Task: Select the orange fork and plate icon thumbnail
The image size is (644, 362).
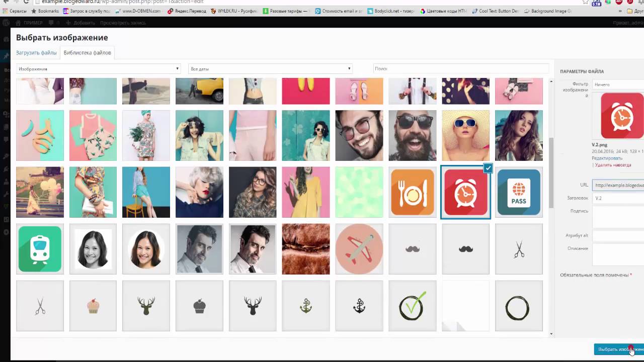Action: (x=413, y=192)
